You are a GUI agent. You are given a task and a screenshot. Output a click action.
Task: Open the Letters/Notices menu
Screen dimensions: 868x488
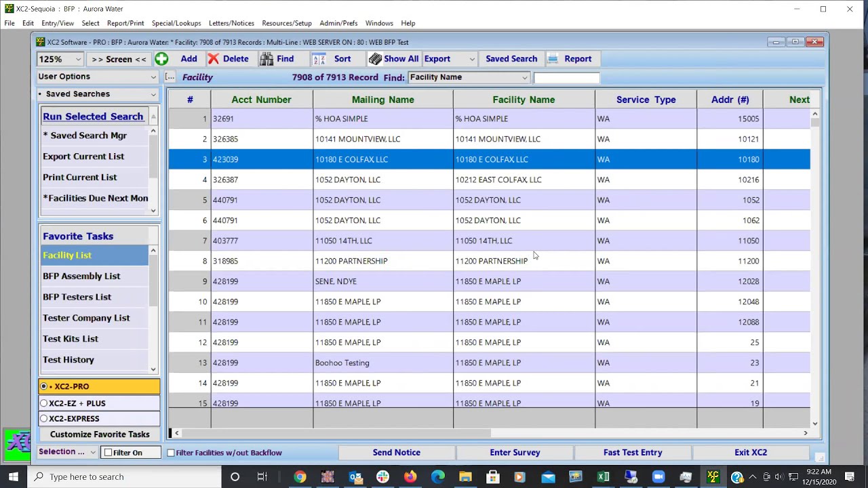point(231,23)
